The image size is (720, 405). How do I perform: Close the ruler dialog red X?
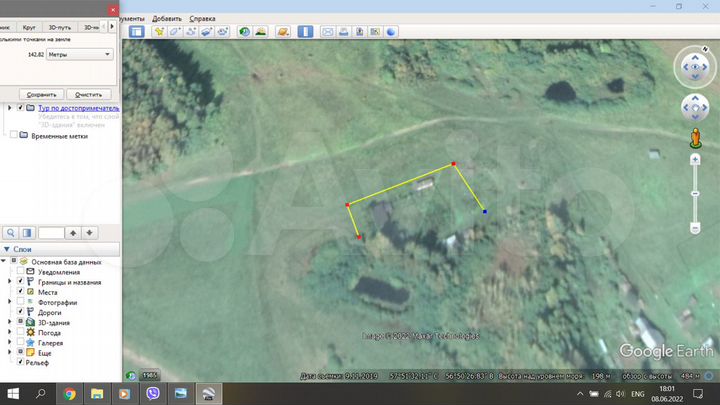[x=113, y=9]
